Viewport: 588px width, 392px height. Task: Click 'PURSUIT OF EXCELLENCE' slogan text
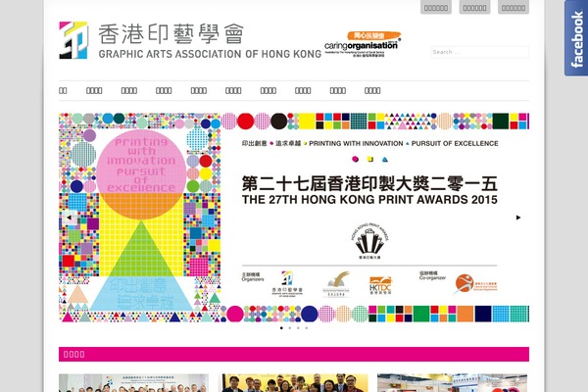[x=455, y=144]
